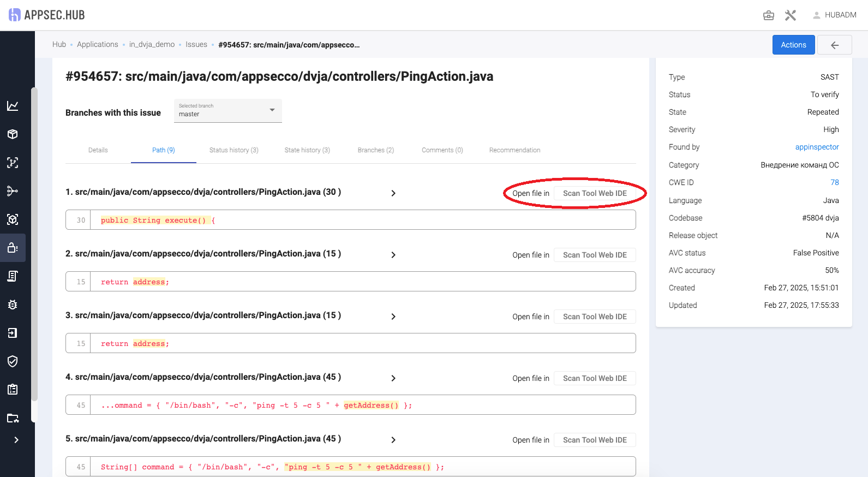The image size is (868, 477).
Task: Open the Selected branch master dropdown
Action: click(x=228, y=110)
